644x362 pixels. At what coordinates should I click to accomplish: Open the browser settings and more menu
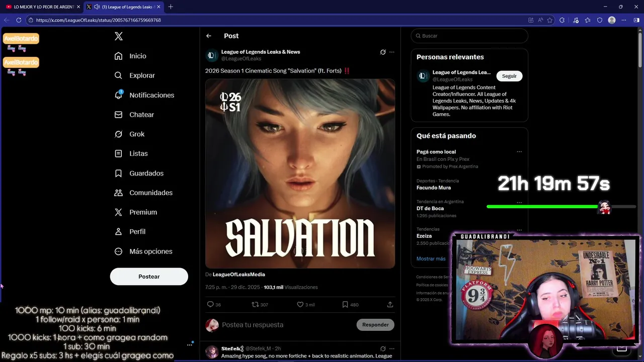click(x=624, y=20)
